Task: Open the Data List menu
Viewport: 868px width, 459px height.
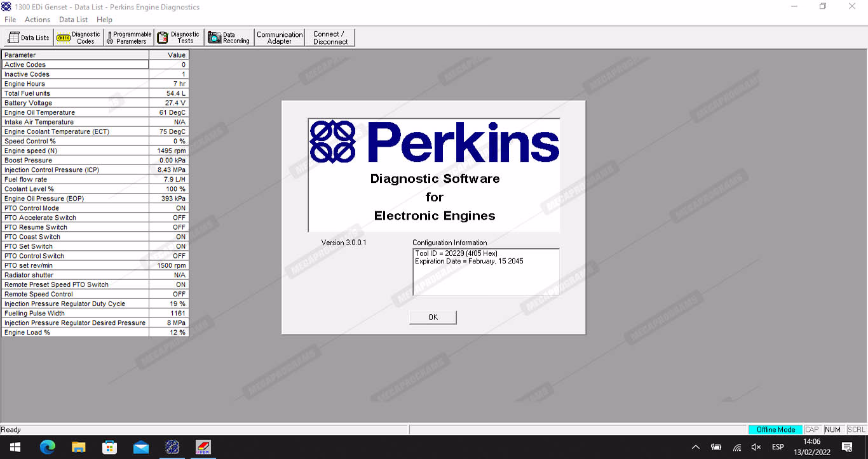Action: pyautogui.click(x=73, y=20)
